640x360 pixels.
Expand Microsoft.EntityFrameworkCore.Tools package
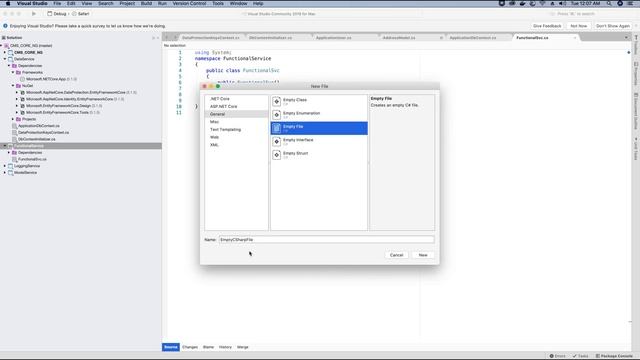(x=17, y=112)
